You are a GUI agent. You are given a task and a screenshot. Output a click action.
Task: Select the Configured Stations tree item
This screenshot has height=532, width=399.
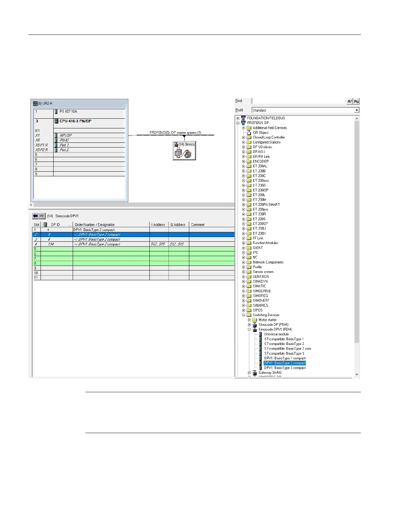coord(267,142)
